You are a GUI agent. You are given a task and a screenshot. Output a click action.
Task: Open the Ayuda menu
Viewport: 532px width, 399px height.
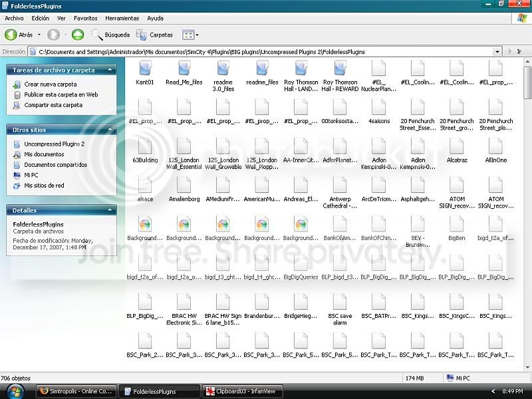pos(156,19)
